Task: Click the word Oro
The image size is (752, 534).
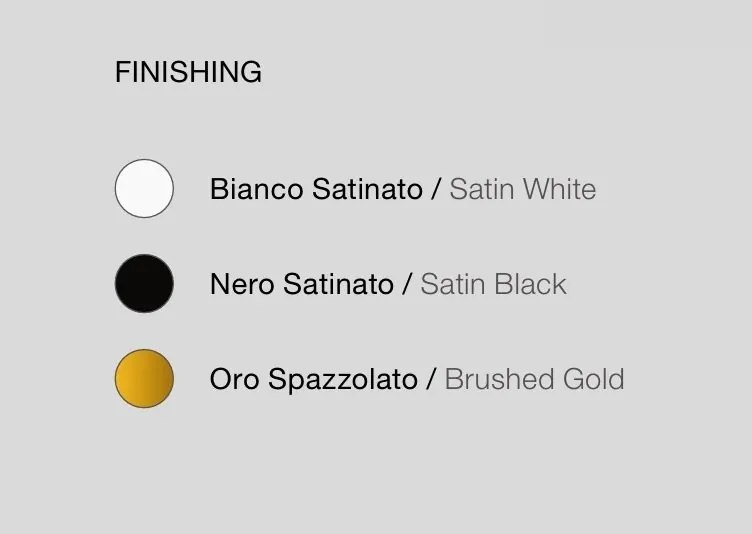Action: coord(235,379)
